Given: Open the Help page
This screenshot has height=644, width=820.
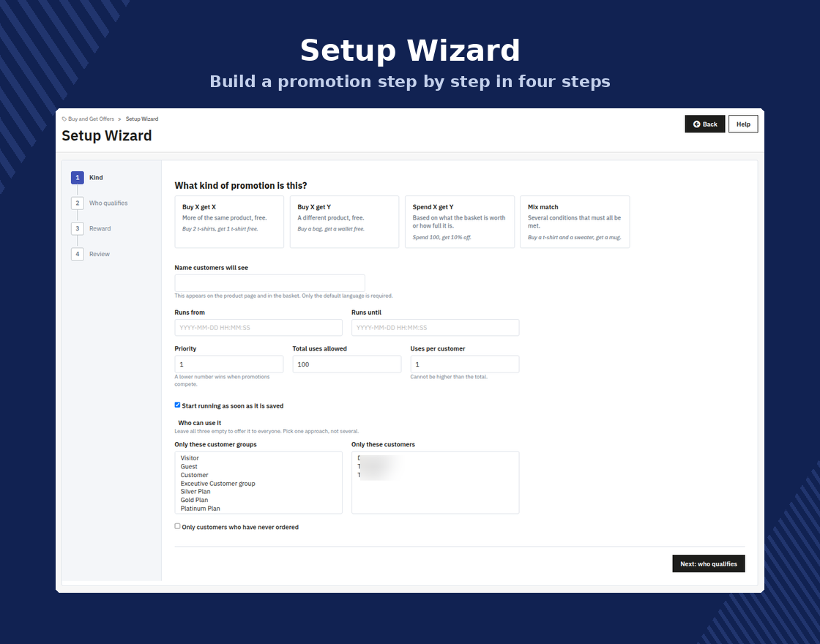Looking at the screenshot, I should click(x=743, y=124).
